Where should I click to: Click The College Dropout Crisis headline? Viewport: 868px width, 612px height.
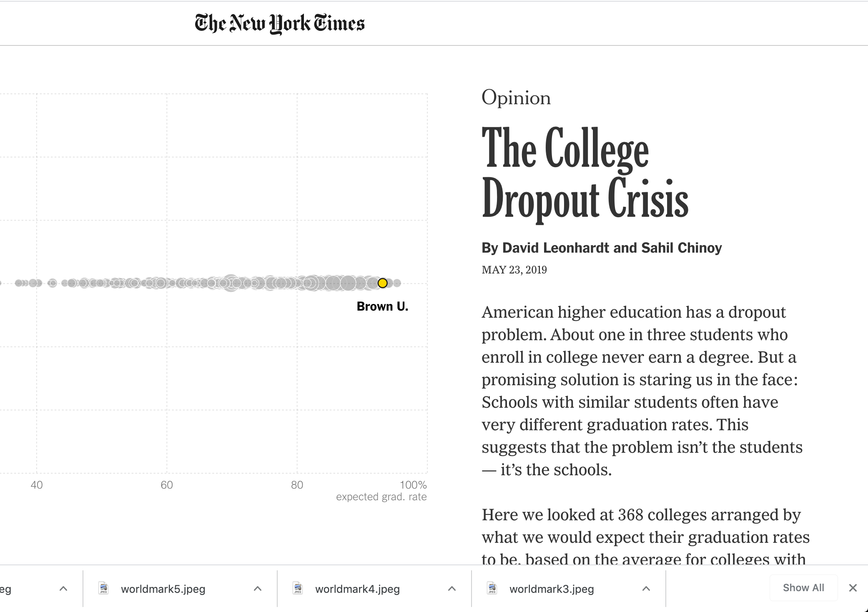[585, 173]
